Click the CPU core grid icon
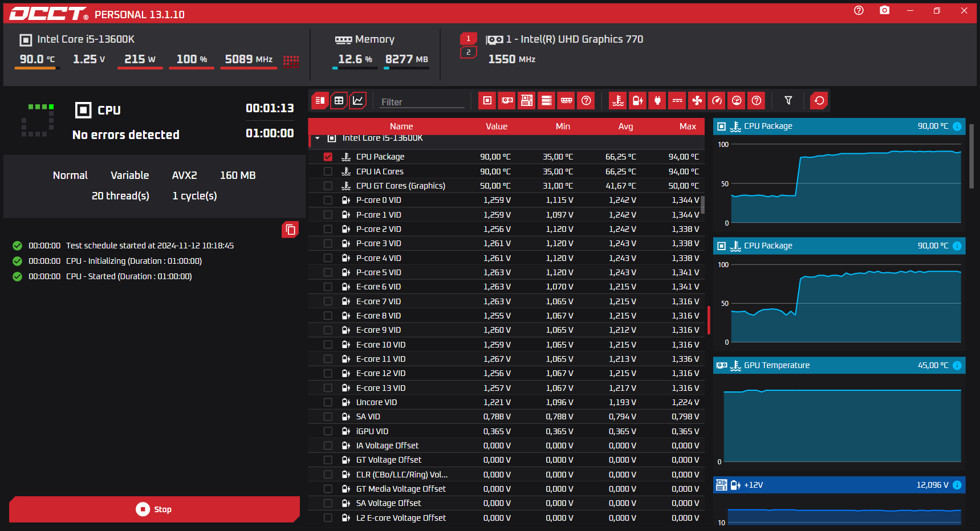980x531 pixels. [291, 61]
